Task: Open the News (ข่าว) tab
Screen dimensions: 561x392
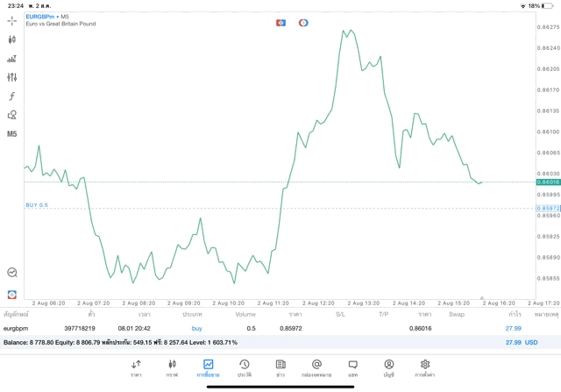Action: [280, 367]
